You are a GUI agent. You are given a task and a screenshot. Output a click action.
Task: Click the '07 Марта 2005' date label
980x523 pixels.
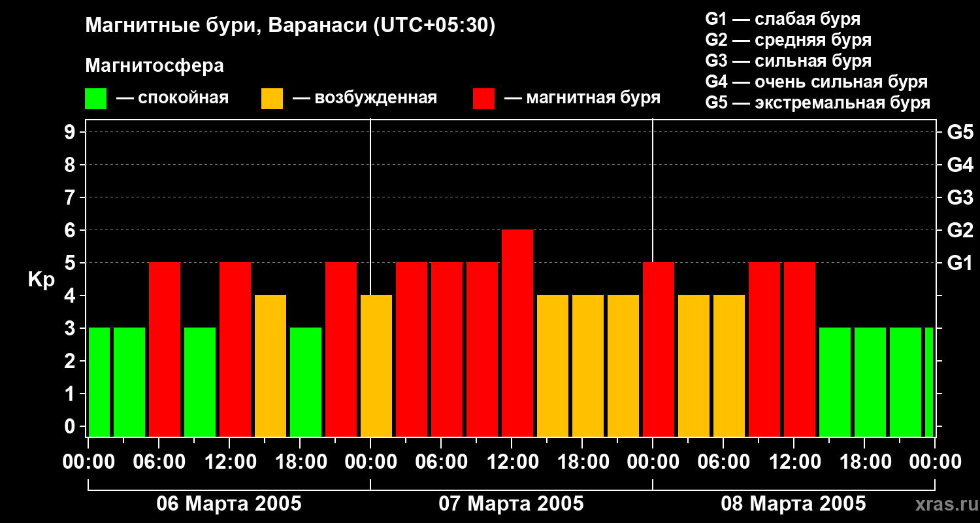coord(511,504)
